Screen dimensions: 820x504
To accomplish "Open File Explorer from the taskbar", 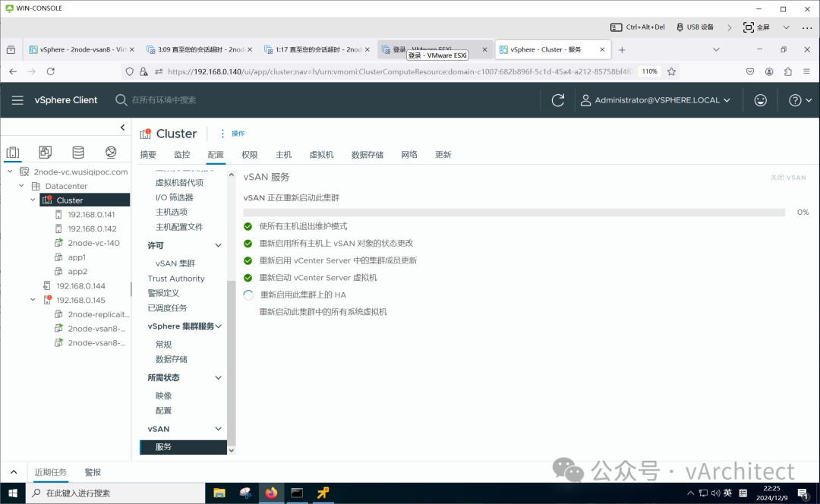I will 219,493.
